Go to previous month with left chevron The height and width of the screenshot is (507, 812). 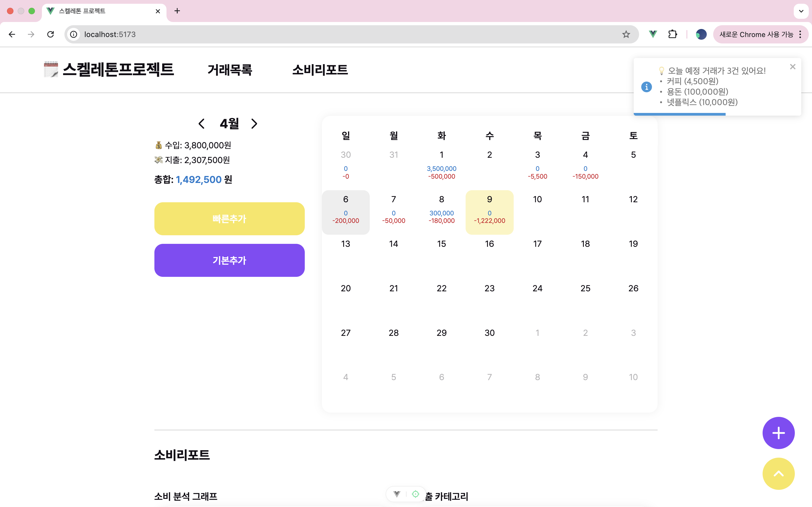201,124
